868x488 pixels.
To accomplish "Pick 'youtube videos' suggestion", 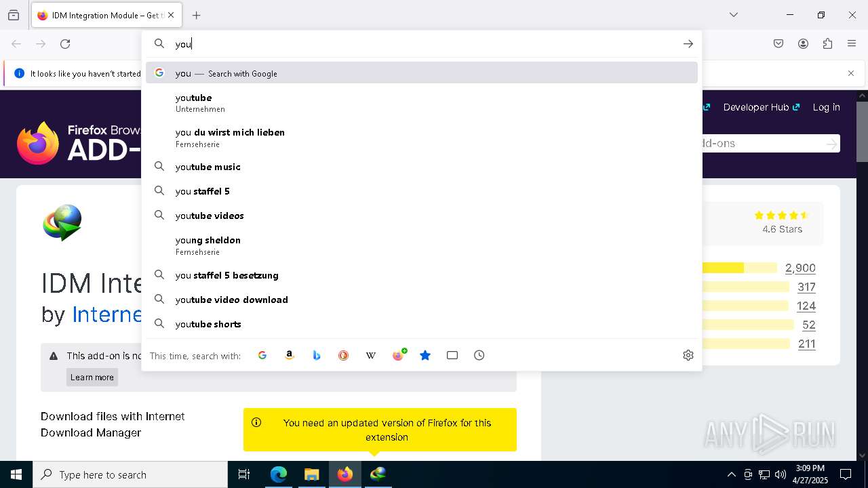I will pyautogui.click(x=422, y=216).
